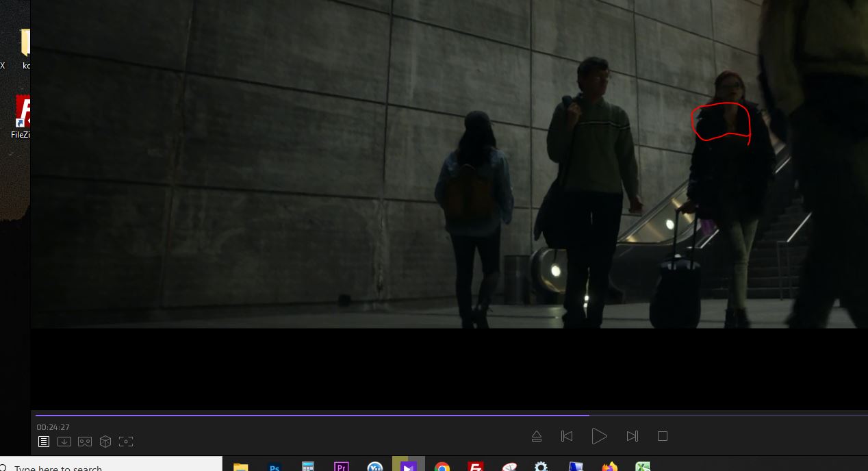Open Premiere Pro from the taskbar
This screenshot has width=868, height=471.
341,467
